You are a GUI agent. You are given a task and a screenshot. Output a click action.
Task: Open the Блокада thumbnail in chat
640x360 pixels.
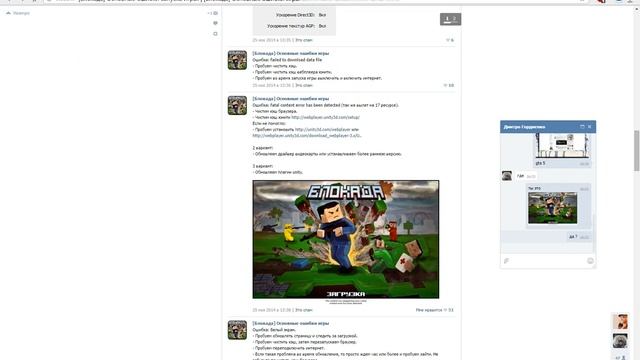click(552, 208)
